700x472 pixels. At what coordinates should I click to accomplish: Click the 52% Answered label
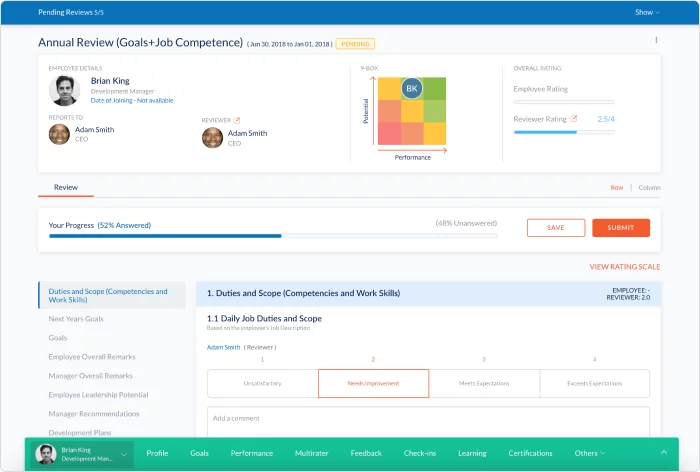[x=124, y=226]
